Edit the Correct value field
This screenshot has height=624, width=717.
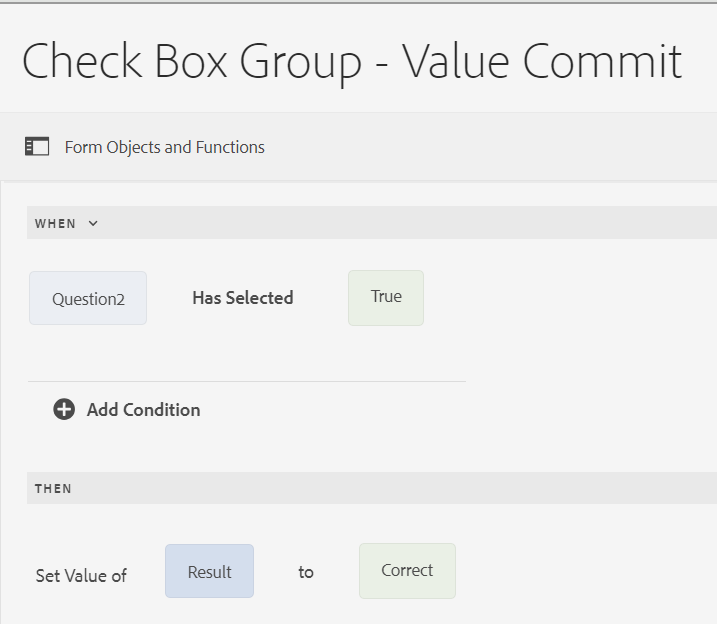pyautogui.click(x=407, y=571)
